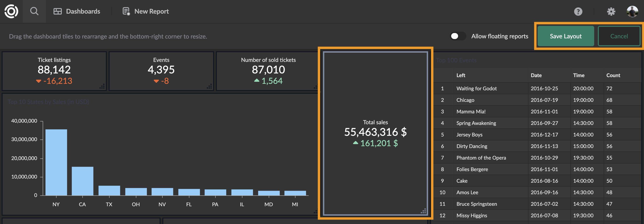Select the Dirty Dancing row
The image size is (644, 224).
point(537,146)
